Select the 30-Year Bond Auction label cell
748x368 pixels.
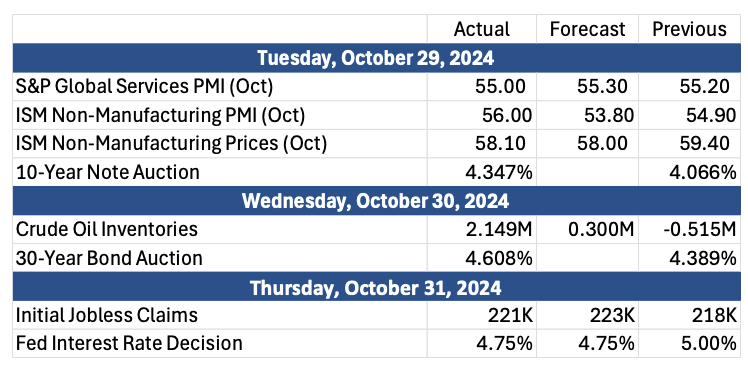coord(219,258)
